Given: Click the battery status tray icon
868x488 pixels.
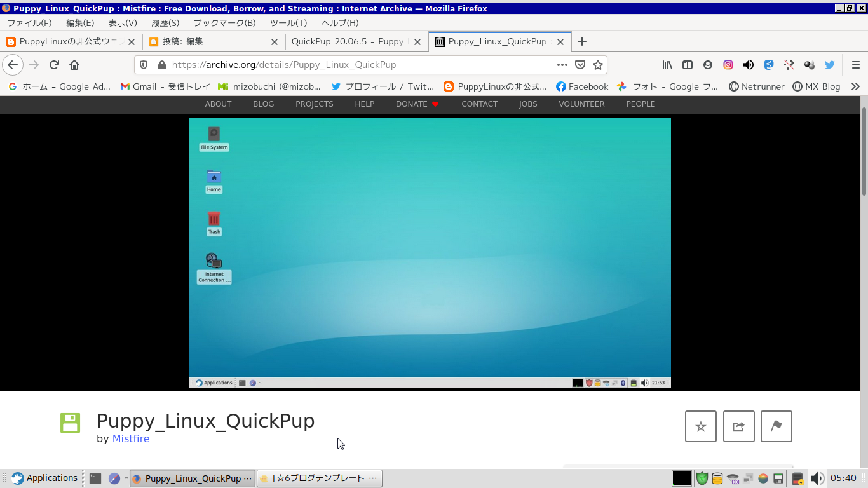Looking at the screenshot, I should (x=798, y=478).
